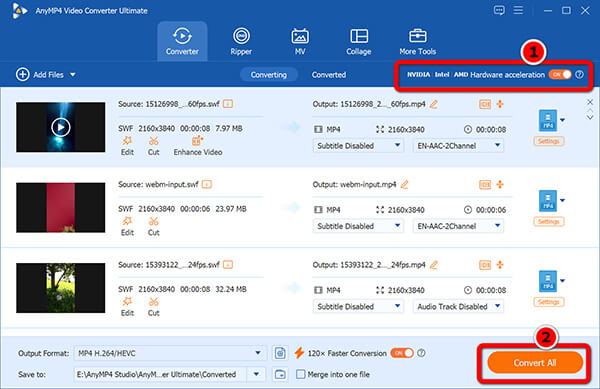Select the Converting sub-tab

click(x=269, y=75)
